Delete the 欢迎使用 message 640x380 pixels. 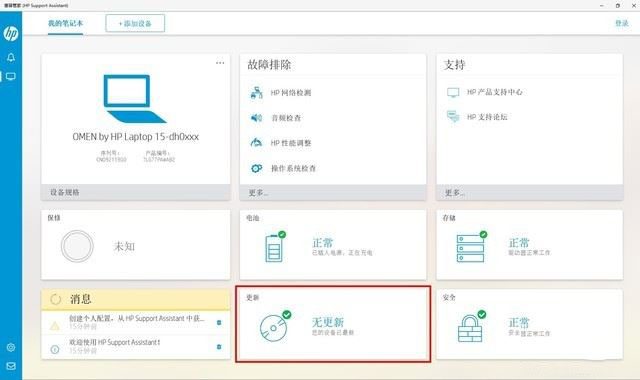[219, 347]
